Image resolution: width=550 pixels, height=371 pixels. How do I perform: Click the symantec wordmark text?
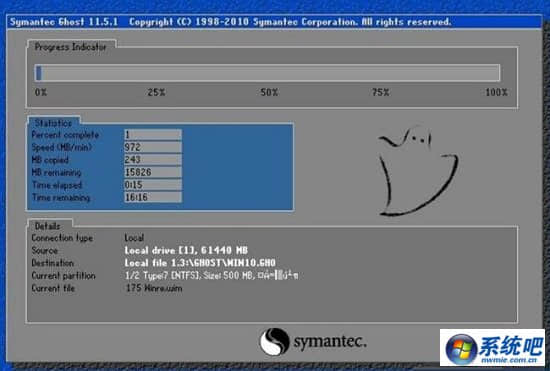[x=330, y=341]
